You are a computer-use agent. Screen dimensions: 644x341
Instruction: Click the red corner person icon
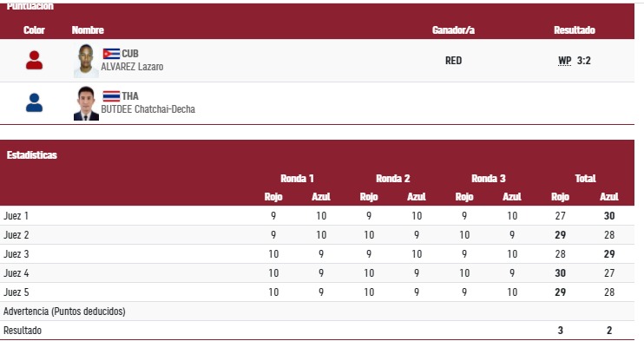coord(34,60)
